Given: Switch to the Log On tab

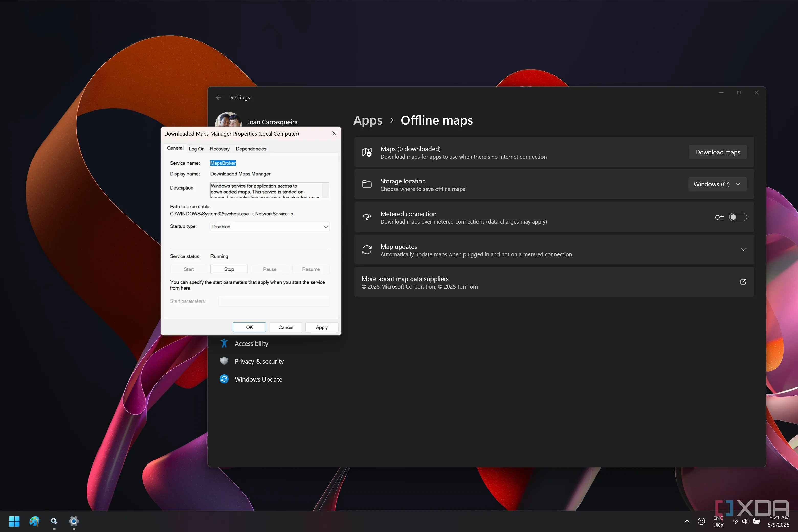Looking at the screenshot, I should pyautogui.click(x=196, y=149).
